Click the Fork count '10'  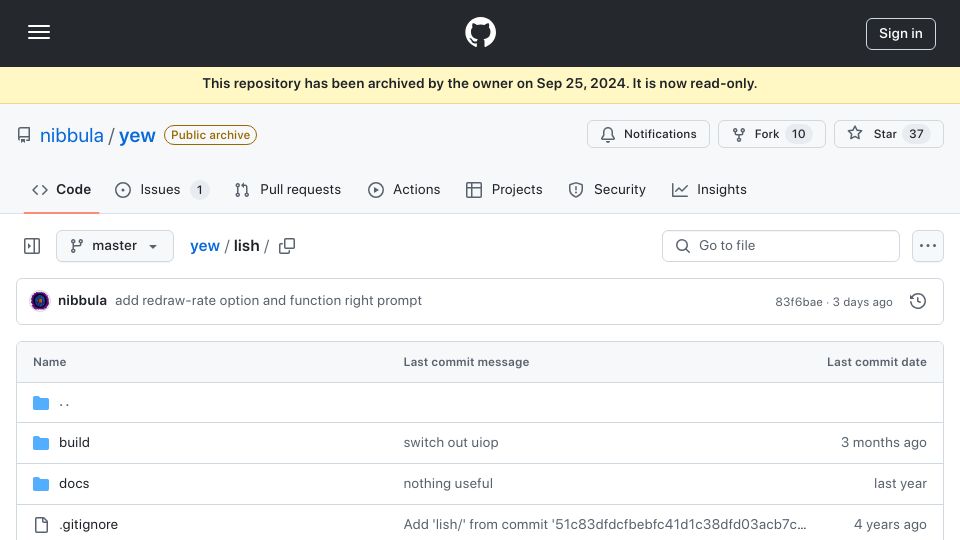click(798, 134)
